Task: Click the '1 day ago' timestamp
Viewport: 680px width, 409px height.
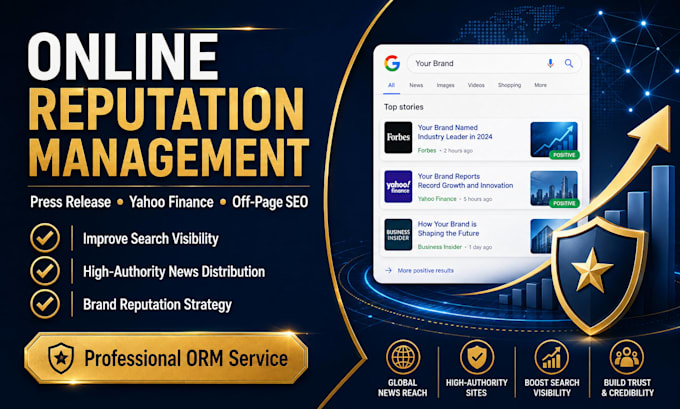Action: (480, 247)
